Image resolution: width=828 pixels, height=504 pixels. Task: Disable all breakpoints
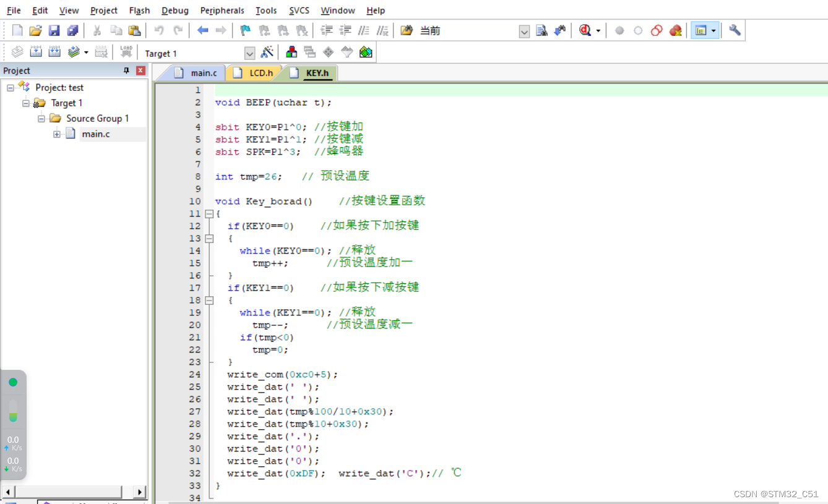pos(657,30)
